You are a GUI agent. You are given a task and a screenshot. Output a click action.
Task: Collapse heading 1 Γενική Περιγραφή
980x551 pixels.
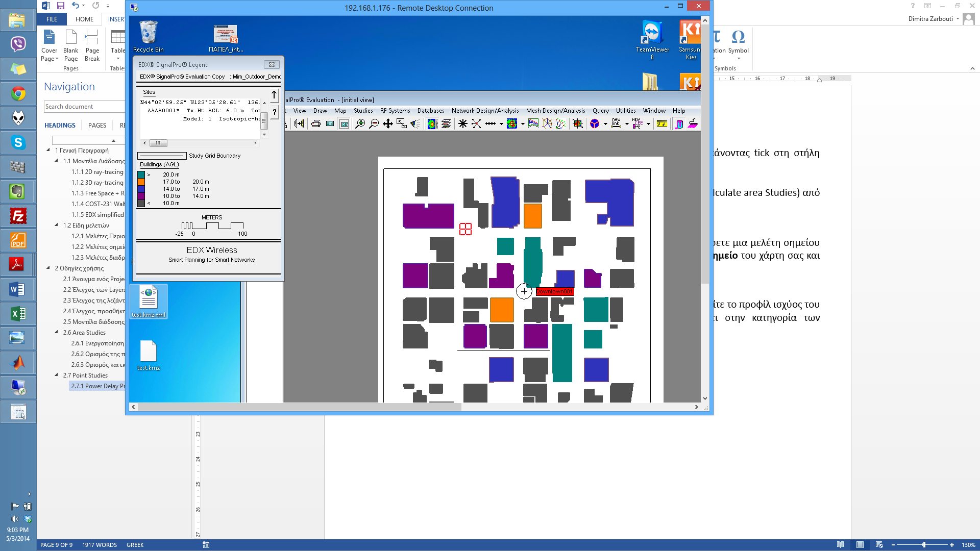(x=48, y=150)
